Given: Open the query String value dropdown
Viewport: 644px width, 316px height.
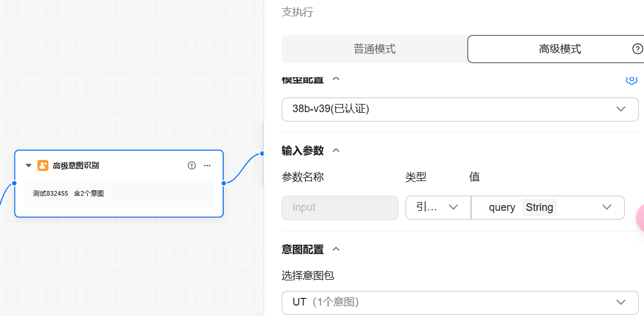Looking at the screenshot, I should (548, 207).
